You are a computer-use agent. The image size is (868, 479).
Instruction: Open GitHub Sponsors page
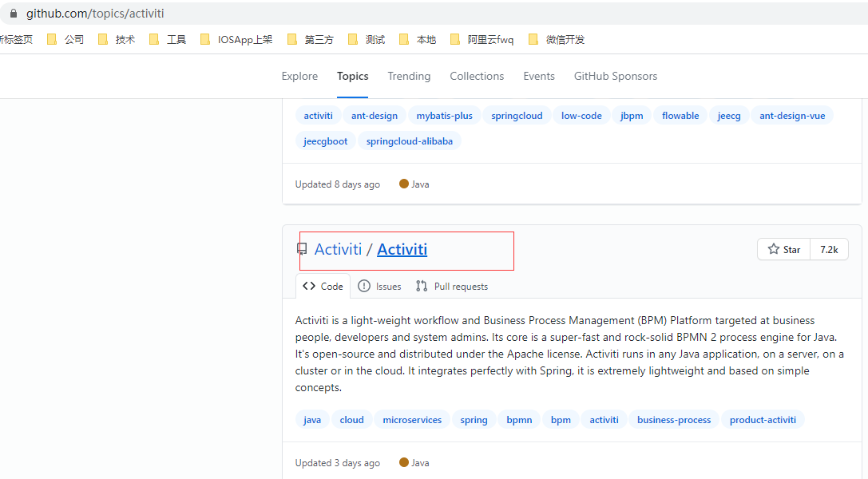(x=616, y=77)
